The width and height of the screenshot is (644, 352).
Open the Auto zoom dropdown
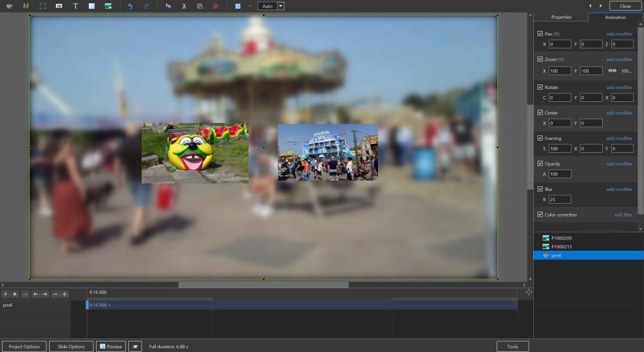pyautogui.click(x=280, y=6)
